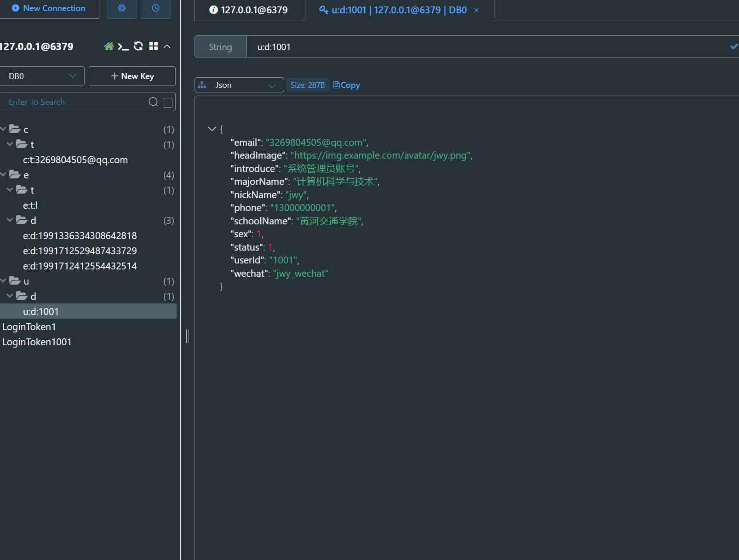The width and height of the screenshot is (739, 560).
Task: Click the nickName value jwy
Action: (x=296, y=195)
